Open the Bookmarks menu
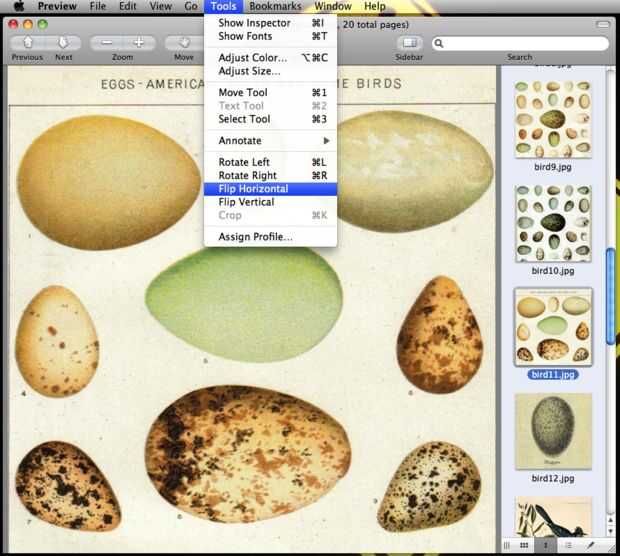This screenshot has height=556, width=620. (x=276, y=6)
